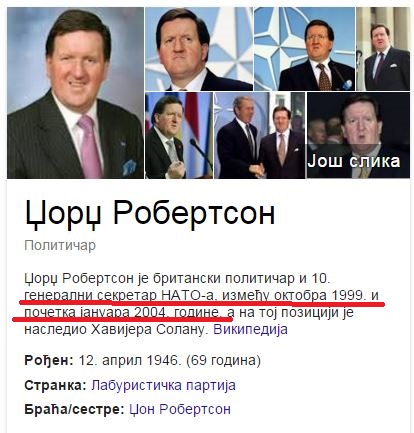Follow the Лабуристичка партија link
414x433 pixels.
pos(163,385)
